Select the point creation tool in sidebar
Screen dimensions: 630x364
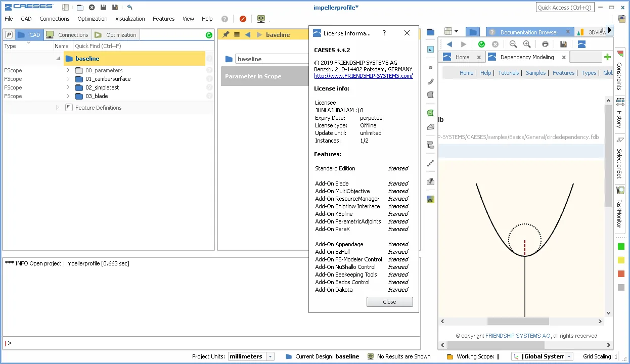(431, 67)
